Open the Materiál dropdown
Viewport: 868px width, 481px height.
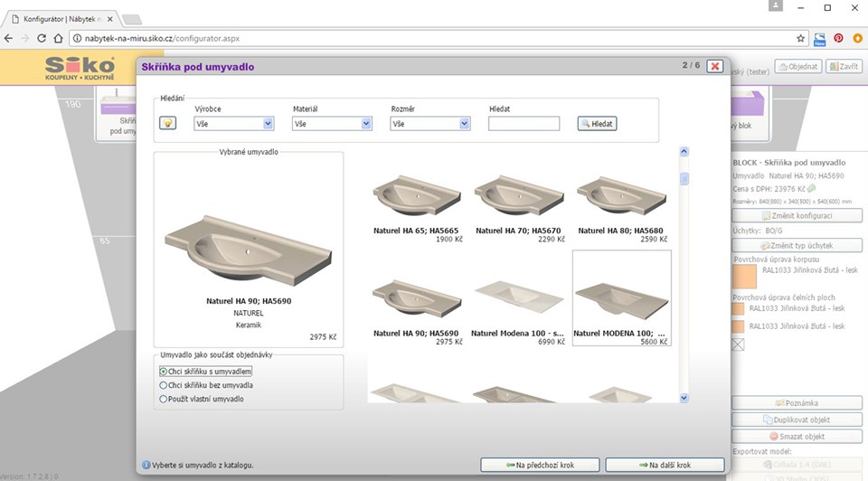pos(332,124)
